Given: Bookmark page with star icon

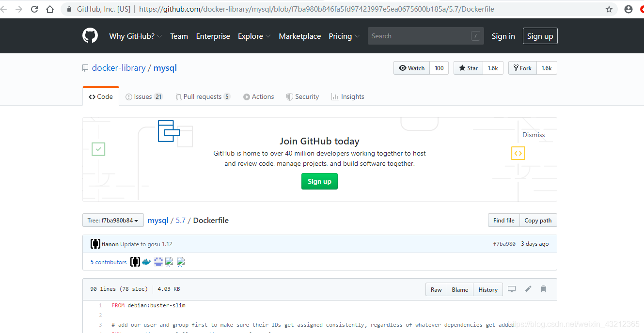Looking at the screenshot, I should [x=609, y=9].
